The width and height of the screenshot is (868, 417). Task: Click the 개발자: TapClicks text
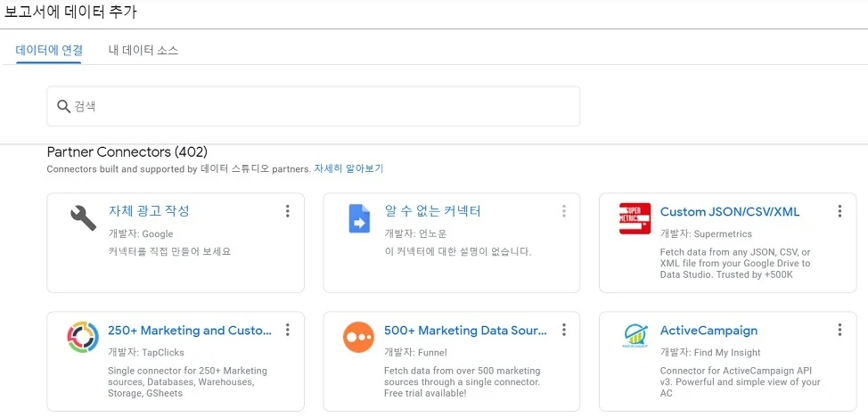(x=146, y=352)
